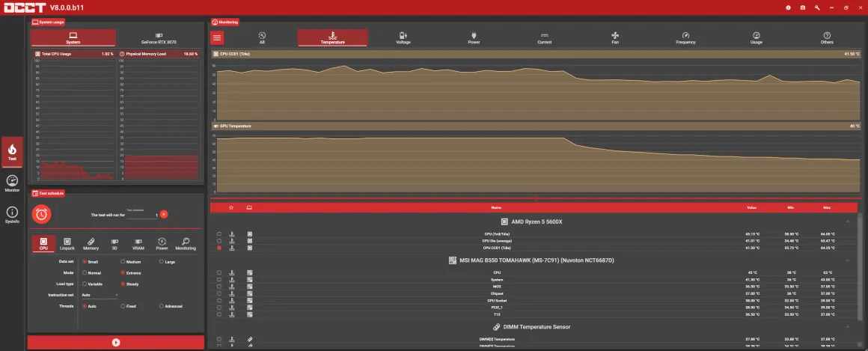Take a screenshot with camera icon

pos(803,7)
